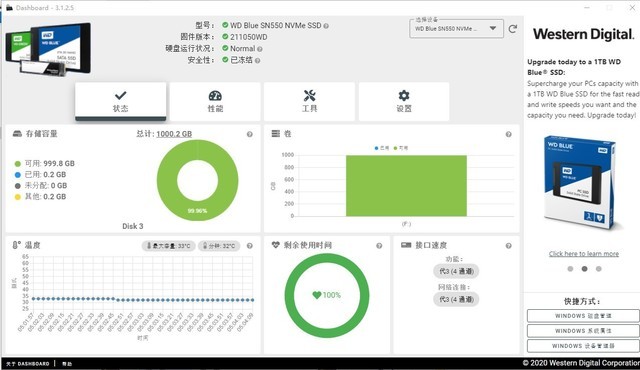Click firmware version 211050WD text

coord(249,37)
